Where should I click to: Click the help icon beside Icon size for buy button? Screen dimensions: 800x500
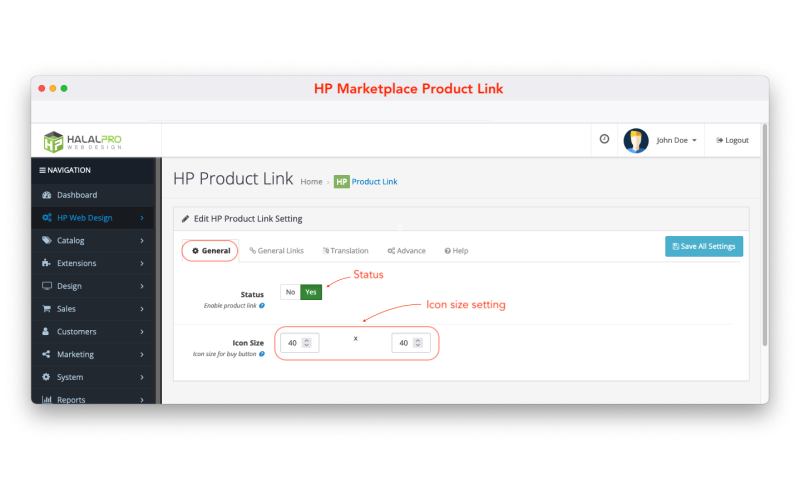click(262, 354)
